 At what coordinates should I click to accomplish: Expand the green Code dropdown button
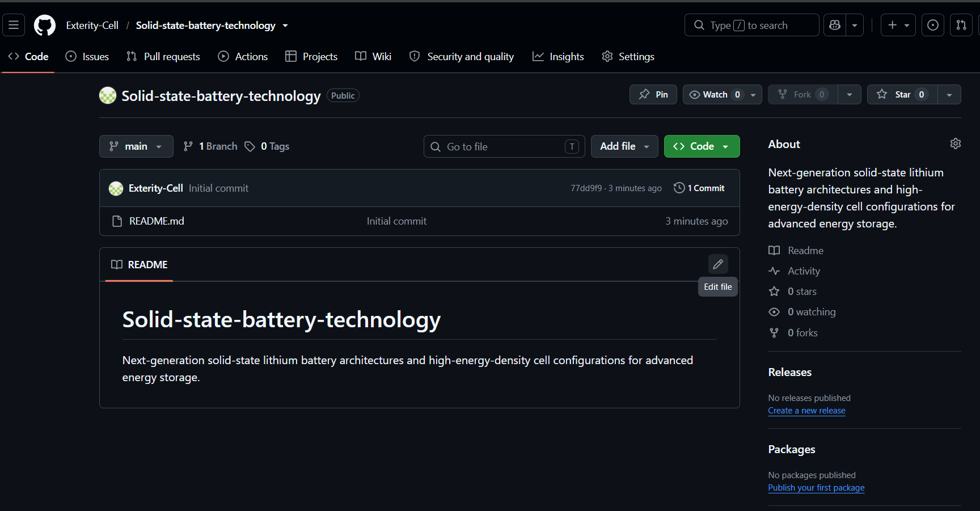point(702,146)
